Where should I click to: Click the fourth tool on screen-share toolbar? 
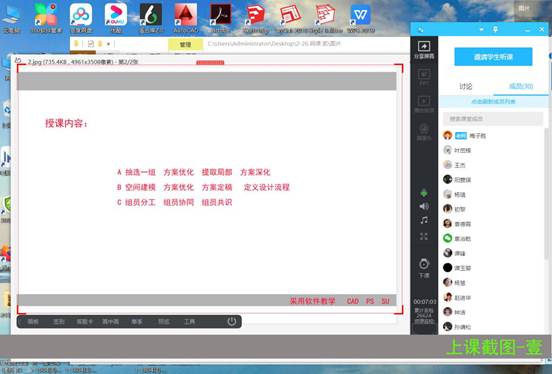coord(111,322)
